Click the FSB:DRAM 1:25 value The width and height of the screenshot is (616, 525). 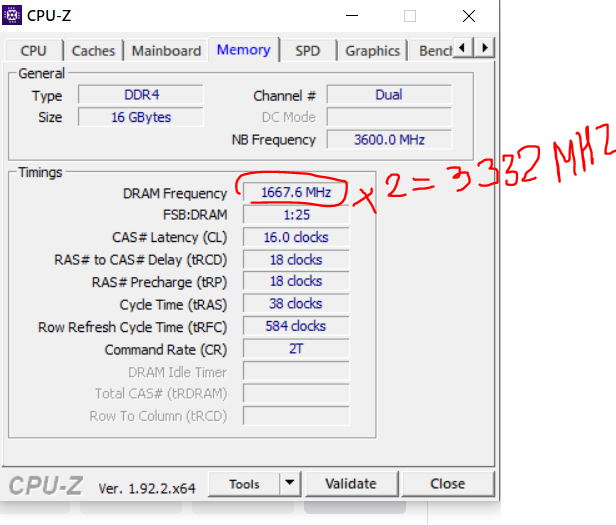click(x=296, y=215)
